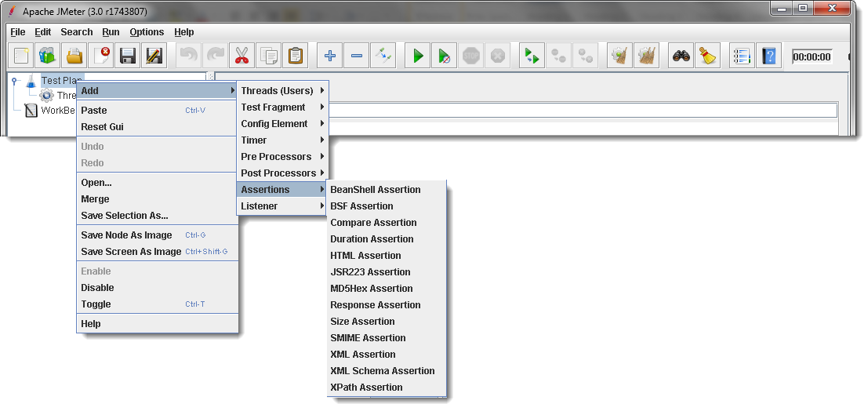Screen dimensions: 868x404
Task: Expand the Listener submenu
Action: tap(283, 206)
